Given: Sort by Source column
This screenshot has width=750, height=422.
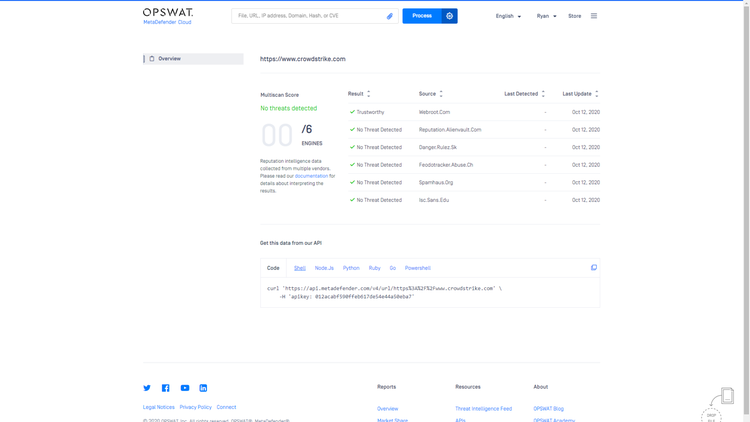Looking at the screenshot, I should (x=430, y=94).
